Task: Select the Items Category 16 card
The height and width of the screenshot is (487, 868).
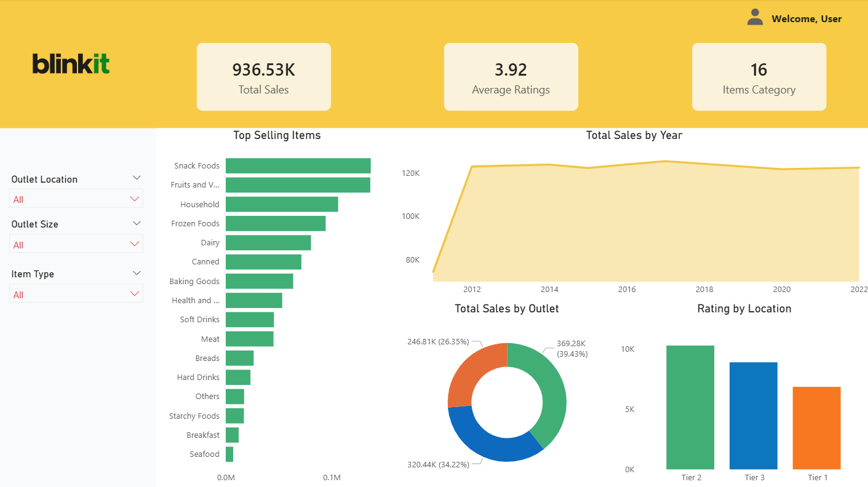Action: 759,77
